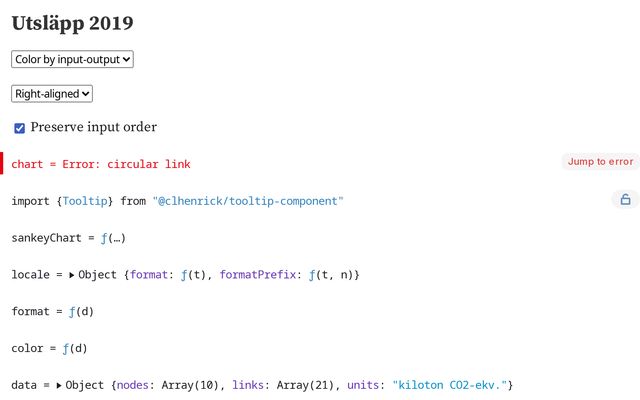Open the Right-aligned alignment dropdown
This screenshot has height=400, width=640.
[x=52, y=94]
